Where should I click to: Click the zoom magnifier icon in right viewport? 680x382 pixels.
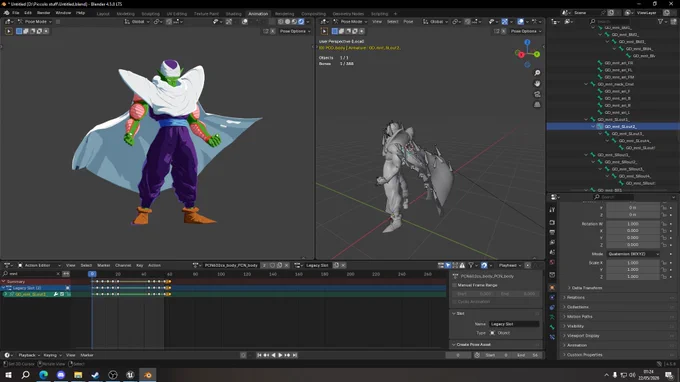(x=537, y=73)
